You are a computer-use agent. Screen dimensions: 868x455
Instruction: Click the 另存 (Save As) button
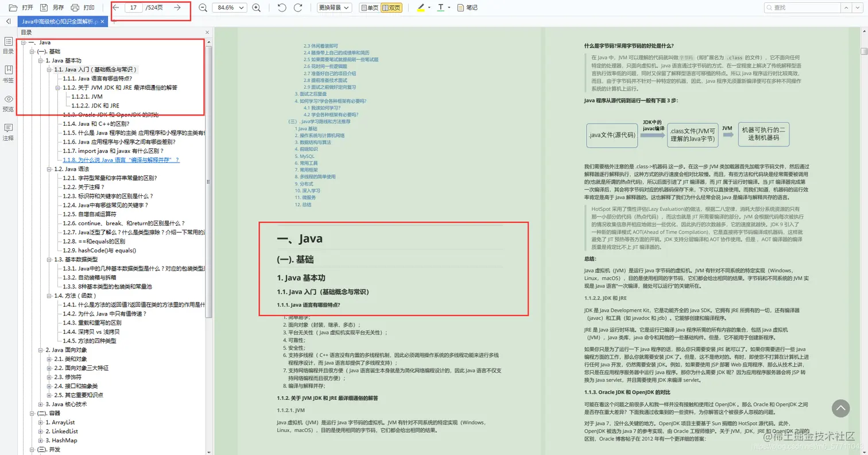click(52, 7)
